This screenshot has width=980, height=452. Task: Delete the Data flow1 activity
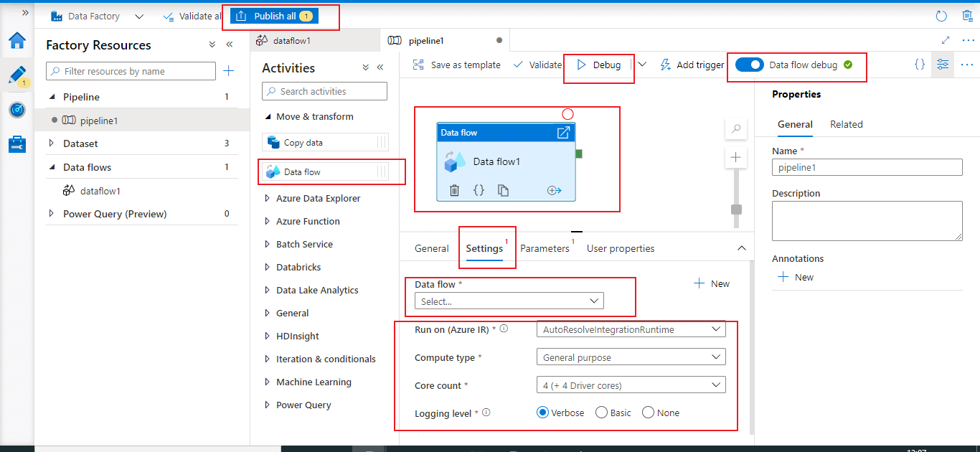click(x=454, y=190)
